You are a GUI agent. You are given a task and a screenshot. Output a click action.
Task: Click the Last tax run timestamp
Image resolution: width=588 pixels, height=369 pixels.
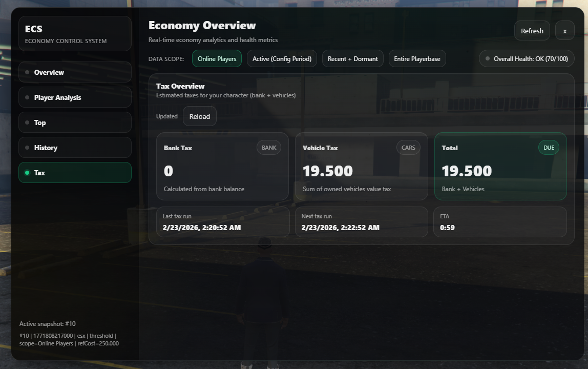(x=202, y=228)
